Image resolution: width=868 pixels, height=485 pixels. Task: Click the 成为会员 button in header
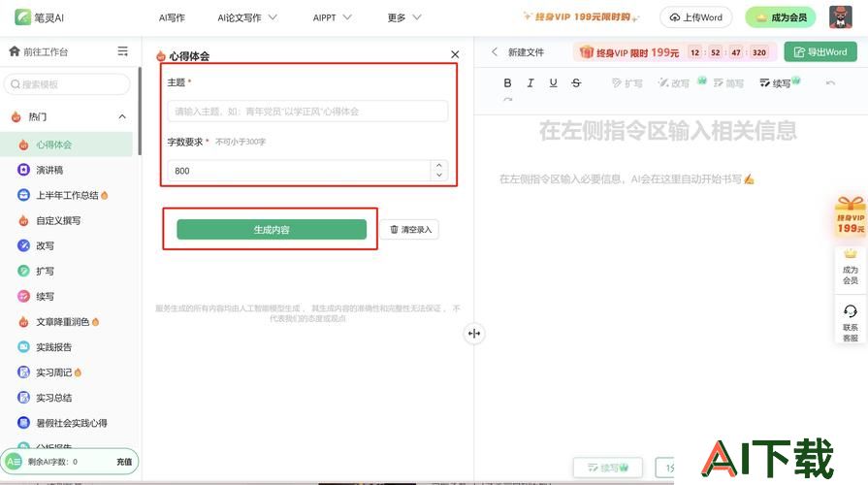(781, 17)
